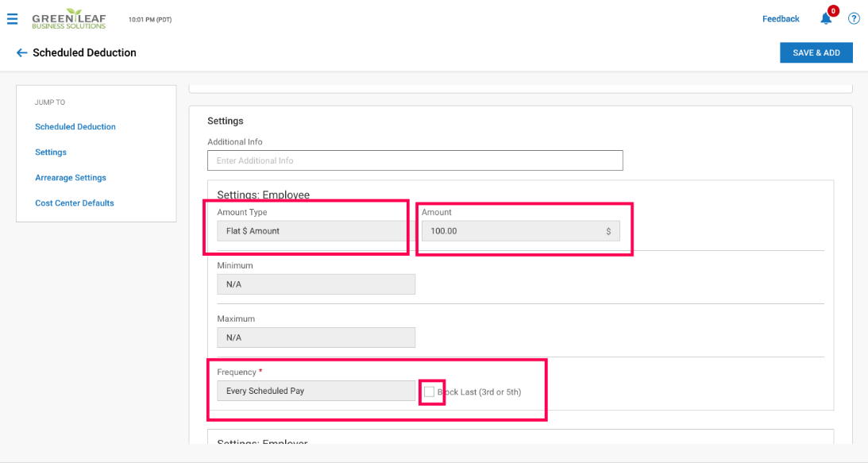Open the notifications bell
This screenshot has height=463, width=868.
(x=826, y=19)
